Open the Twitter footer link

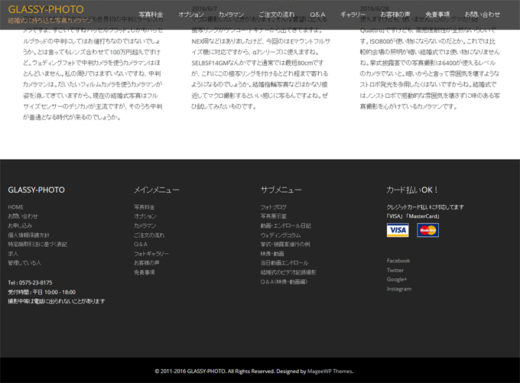395,270
